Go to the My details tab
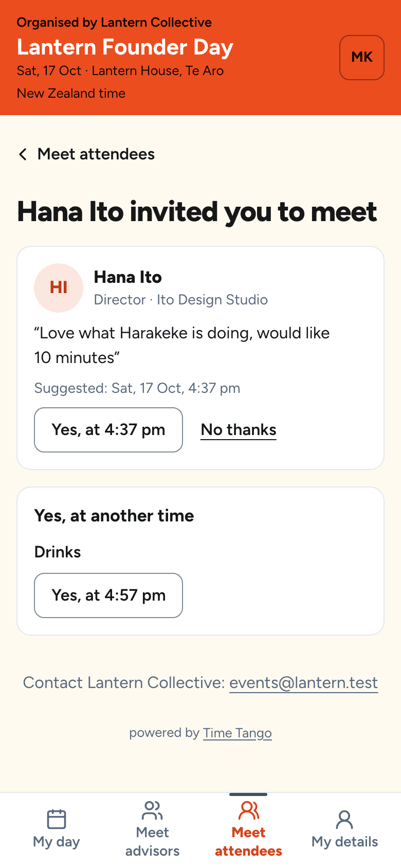Viewport: 401px width, 868px height. coord(344,830)
